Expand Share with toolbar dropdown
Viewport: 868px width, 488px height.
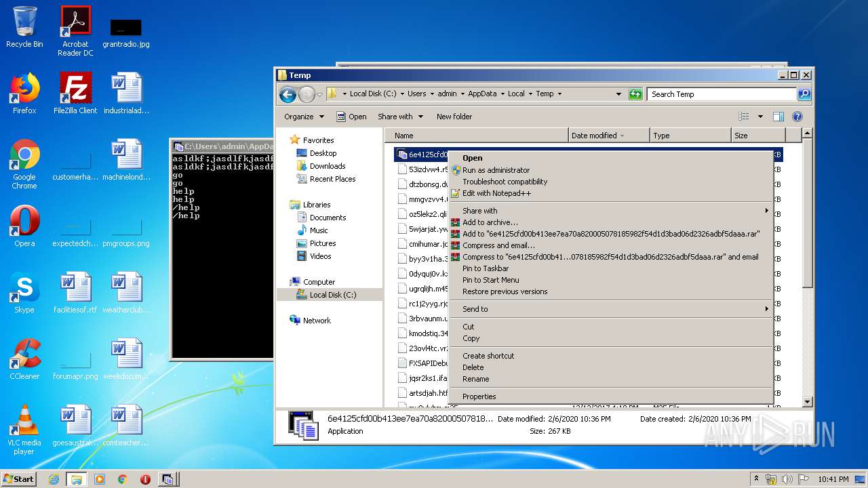click(401, 117)
